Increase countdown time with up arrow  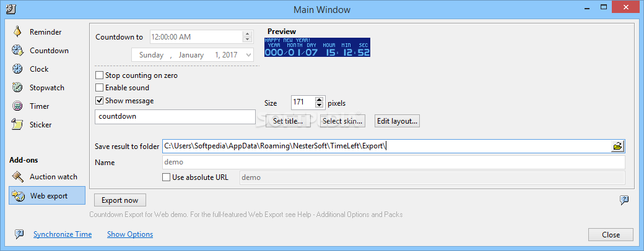247,33
